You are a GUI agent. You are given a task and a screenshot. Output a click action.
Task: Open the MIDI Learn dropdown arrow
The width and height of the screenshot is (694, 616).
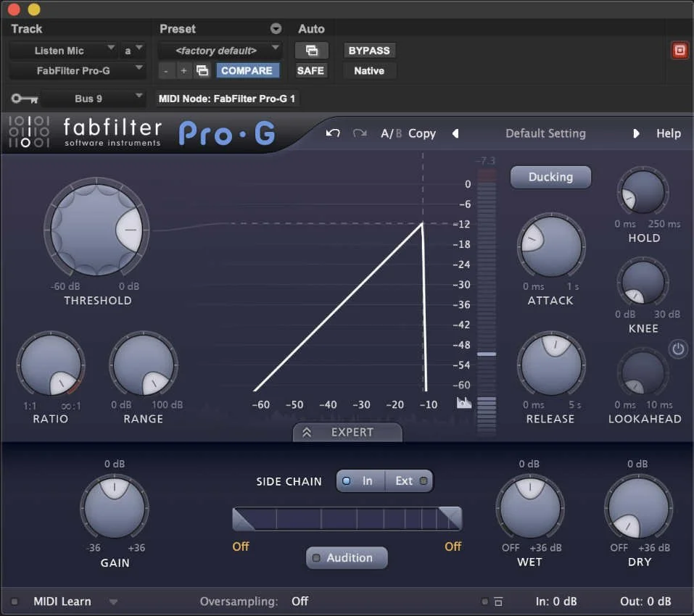click(x=113, y=602)
